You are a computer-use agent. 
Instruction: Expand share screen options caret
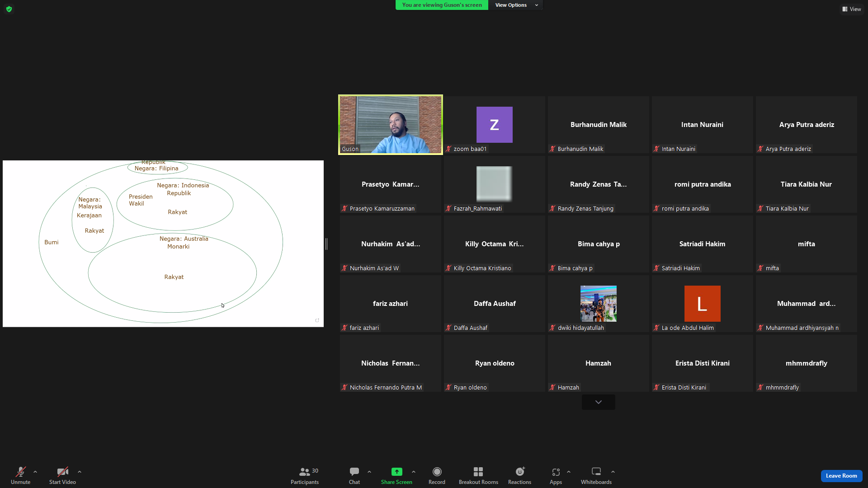[x=414, y=472]
